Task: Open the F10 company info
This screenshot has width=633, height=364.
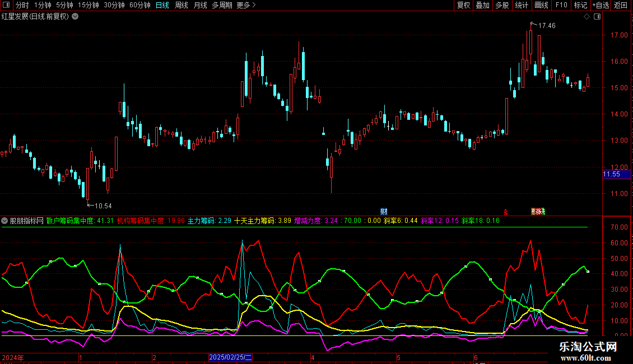Action: click(561, 5)
